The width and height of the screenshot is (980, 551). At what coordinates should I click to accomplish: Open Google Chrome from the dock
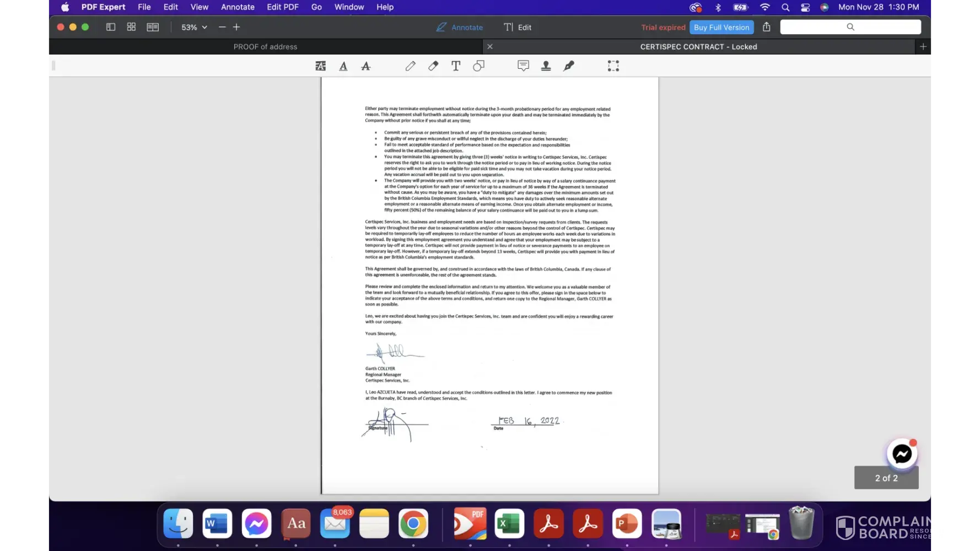413,523
